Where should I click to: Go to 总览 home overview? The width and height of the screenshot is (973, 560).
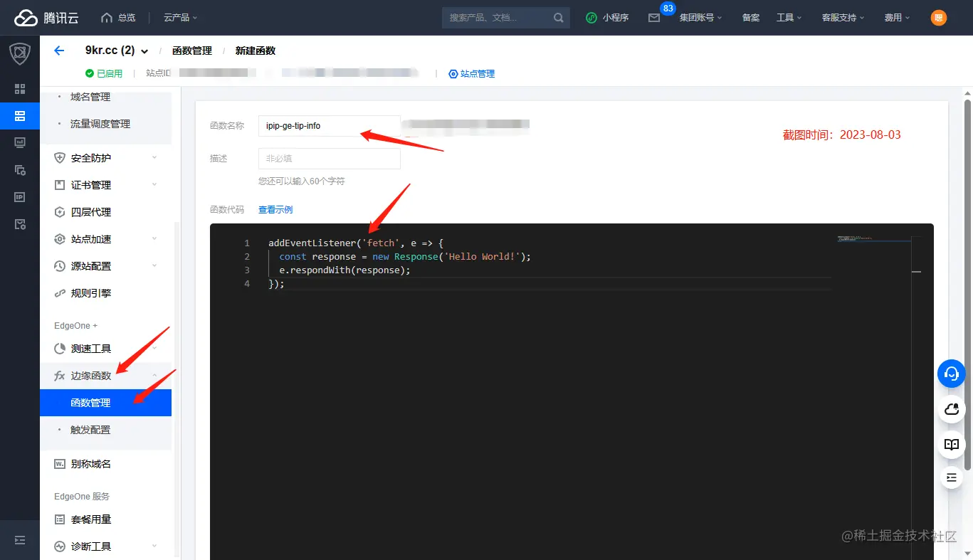point(118,18)
